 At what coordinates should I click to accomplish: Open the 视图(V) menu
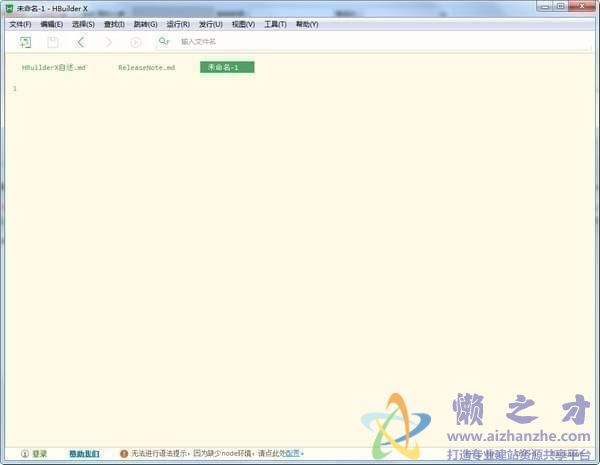[243, 24]
